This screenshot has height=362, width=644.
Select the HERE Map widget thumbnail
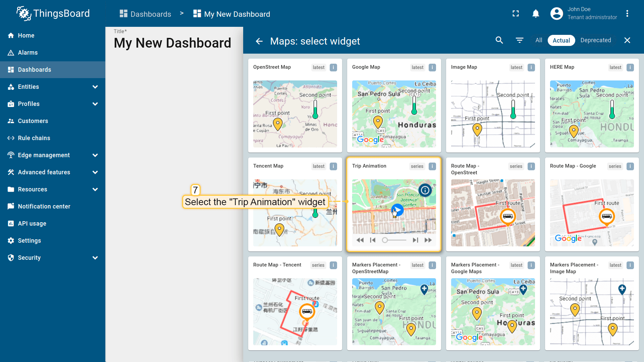(x=592, y=114)
